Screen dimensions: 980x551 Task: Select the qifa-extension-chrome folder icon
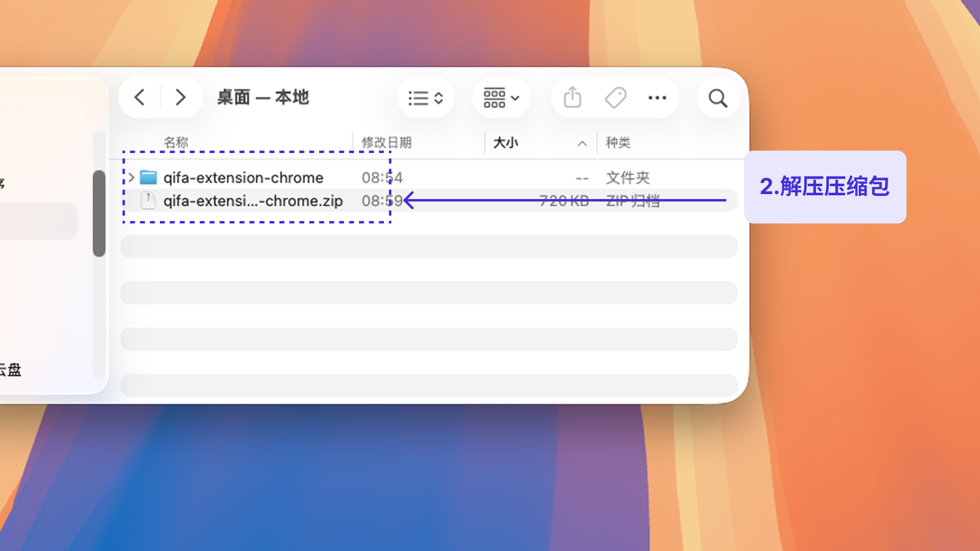[148, 178]
